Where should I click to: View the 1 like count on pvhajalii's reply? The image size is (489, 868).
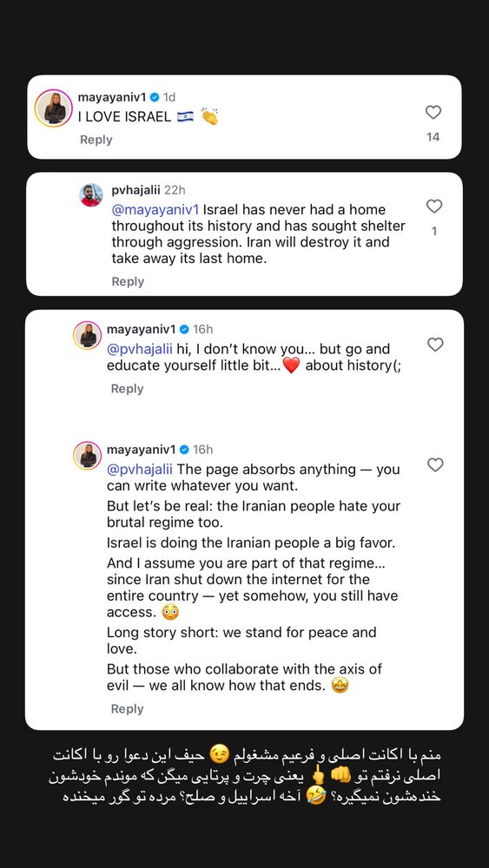tap(434, 232)
